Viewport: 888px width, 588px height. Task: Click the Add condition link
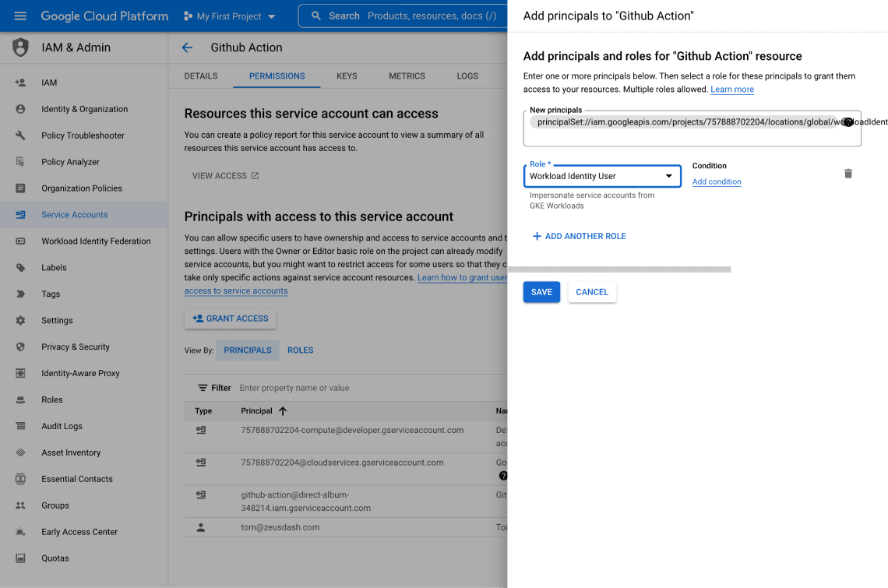click(x=716, y=181)
